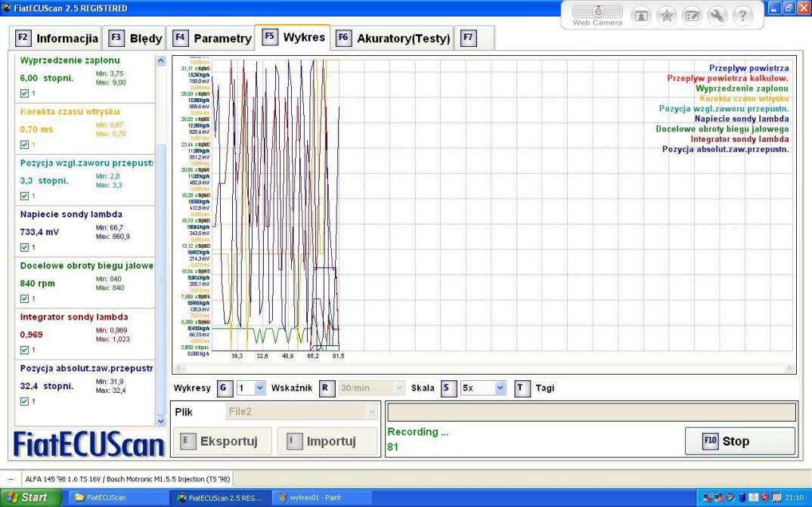Image resolution: width=812 pixels, height=507 pixels.
Task: Click the Web Camera widget button
Action: tap(597, 16)
